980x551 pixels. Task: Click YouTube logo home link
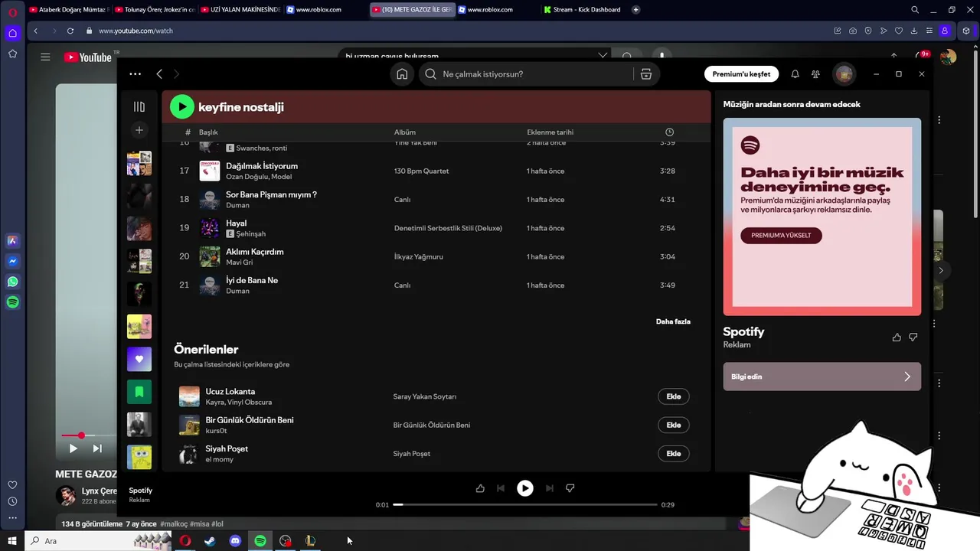88,57
